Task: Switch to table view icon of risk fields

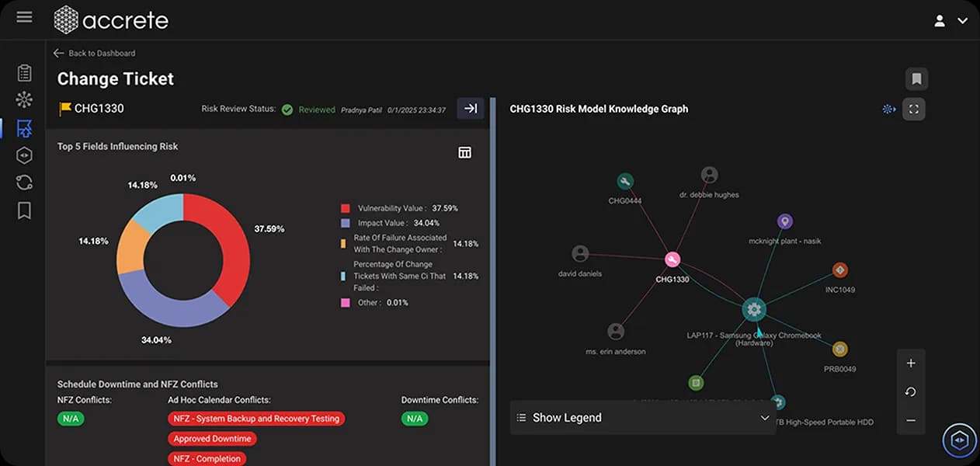Action: click(x=464, y=152)
